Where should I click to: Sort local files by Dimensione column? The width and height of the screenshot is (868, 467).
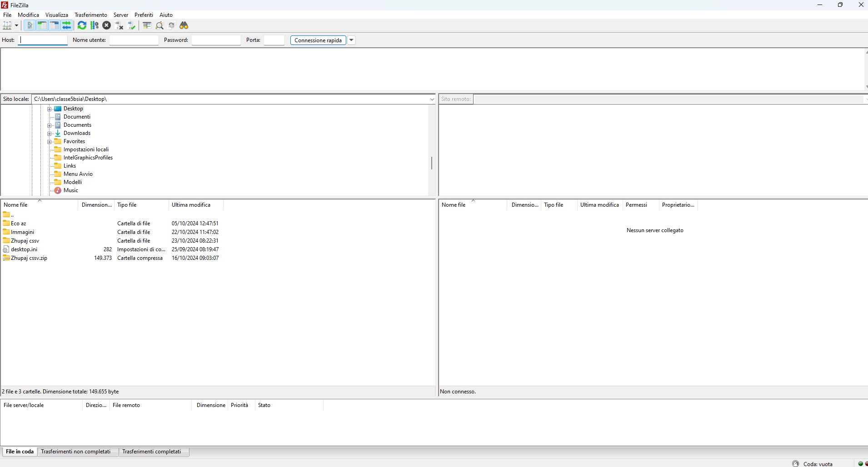pyautogui.click(x=96, y=205)
